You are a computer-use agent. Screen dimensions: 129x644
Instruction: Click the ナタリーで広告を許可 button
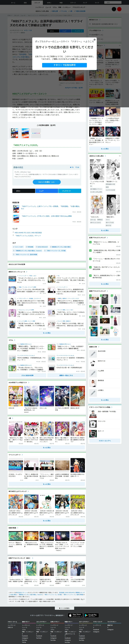(64, 65)
